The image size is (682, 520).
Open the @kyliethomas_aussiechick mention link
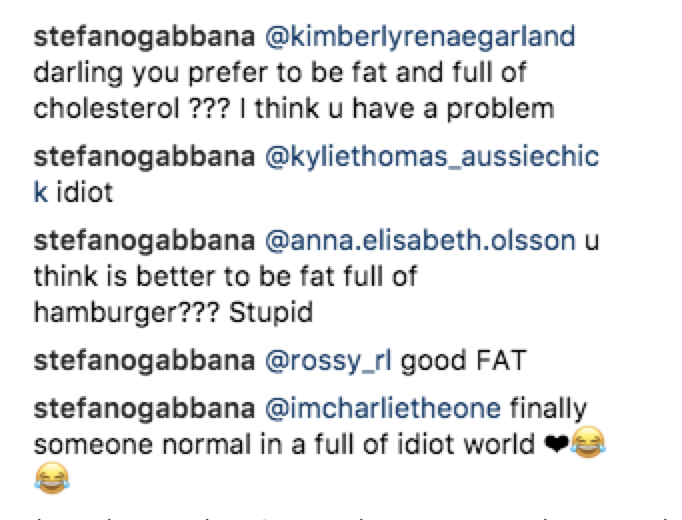tap(432, 157)
